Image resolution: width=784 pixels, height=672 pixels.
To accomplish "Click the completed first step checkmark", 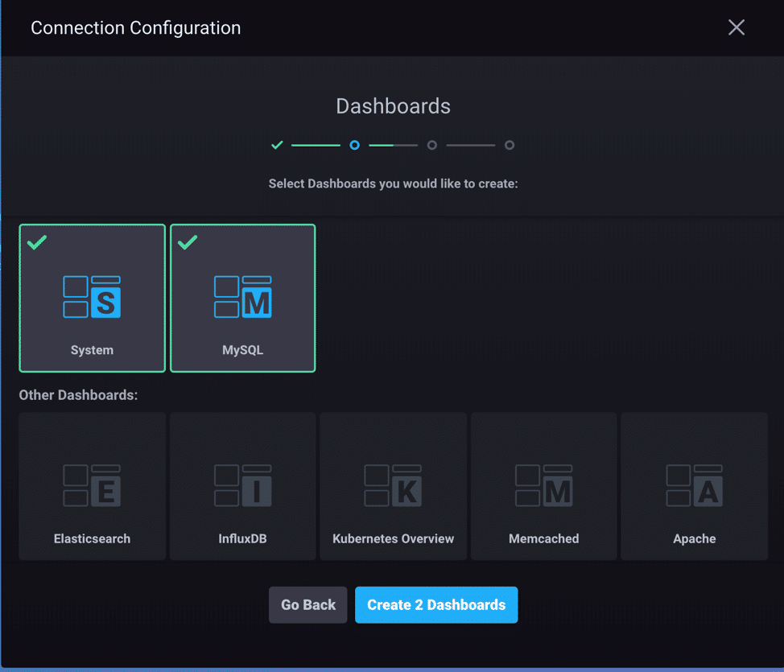I will 277,146.
